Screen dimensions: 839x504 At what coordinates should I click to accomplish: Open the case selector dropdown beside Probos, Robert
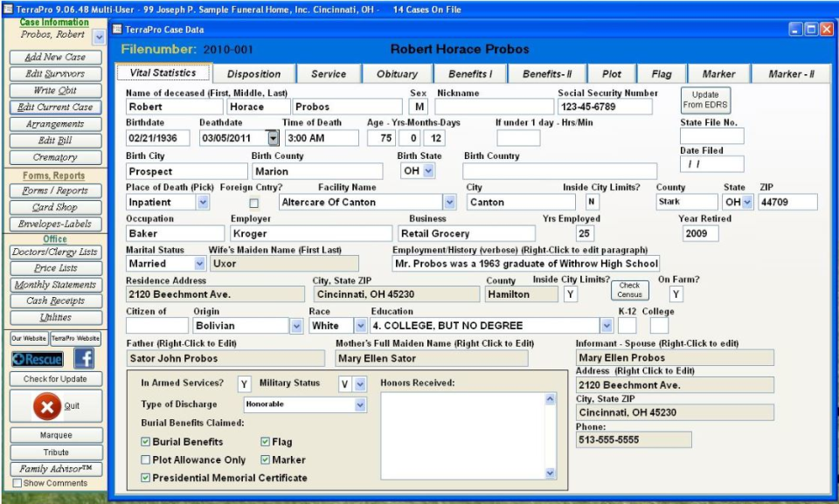coord(99,37)
